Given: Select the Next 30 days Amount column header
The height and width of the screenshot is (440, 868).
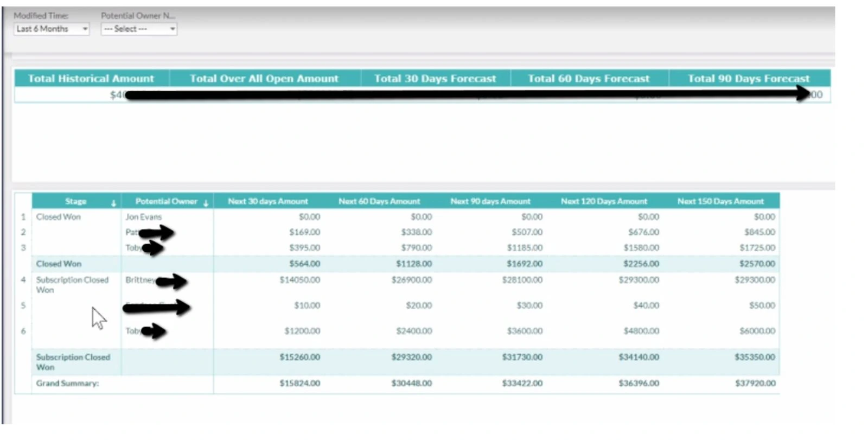Looking at the screenshot, I should coord(267,201).
